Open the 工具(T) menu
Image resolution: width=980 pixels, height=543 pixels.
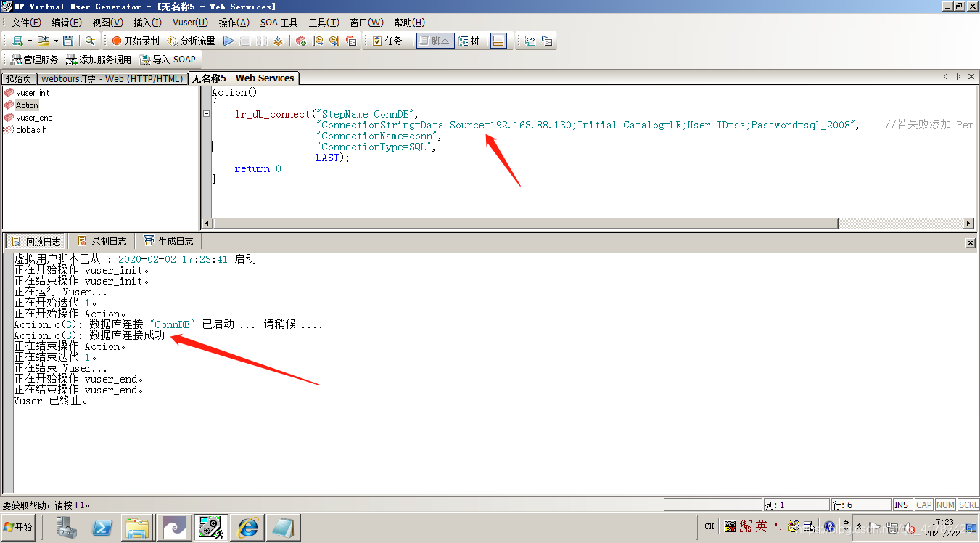[324, 23]
